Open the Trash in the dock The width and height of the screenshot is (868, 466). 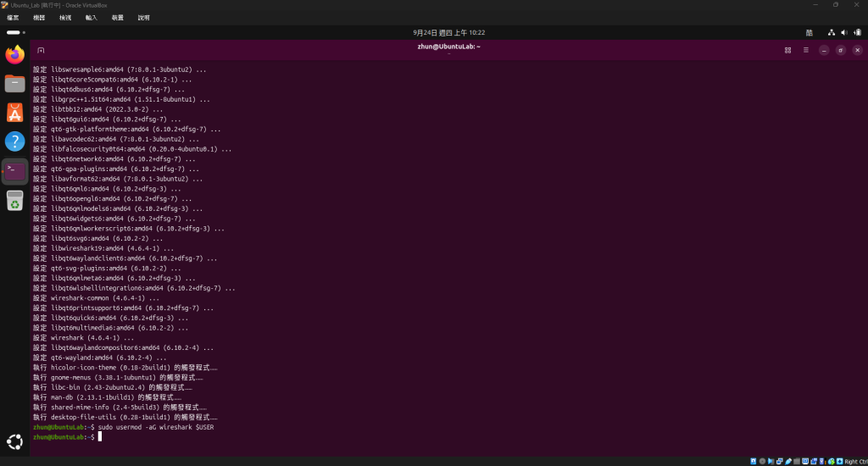tap(15, 200)
